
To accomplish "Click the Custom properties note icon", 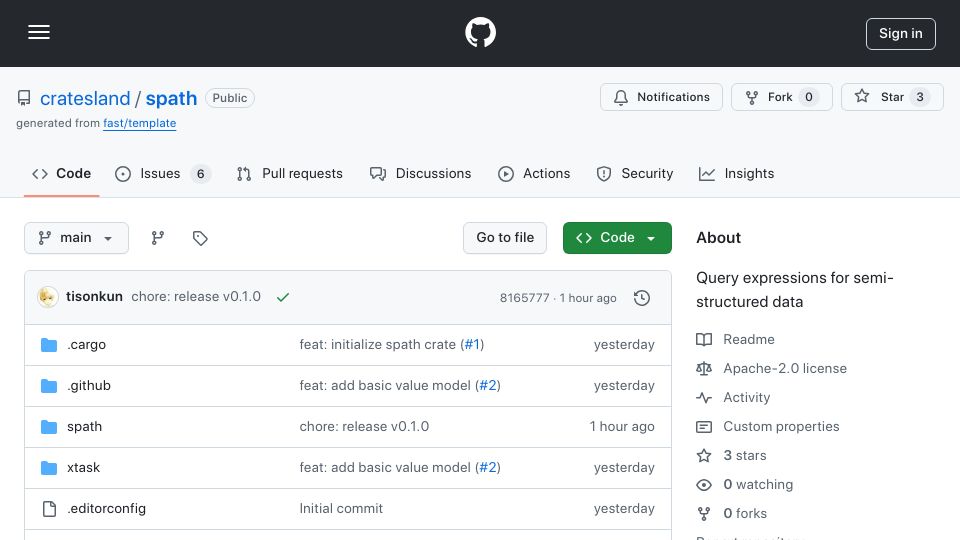I will pos(704,427).
